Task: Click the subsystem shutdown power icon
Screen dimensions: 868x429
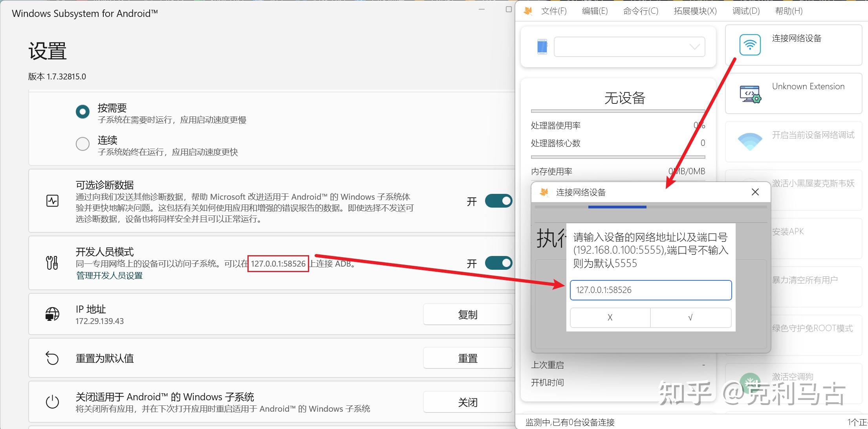Action: [52, 402]
